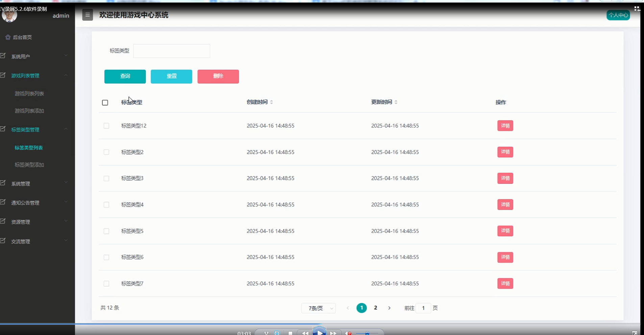Click the edit icon beside 交流管理
Screen dimensions: 644x335
[3, 241]
